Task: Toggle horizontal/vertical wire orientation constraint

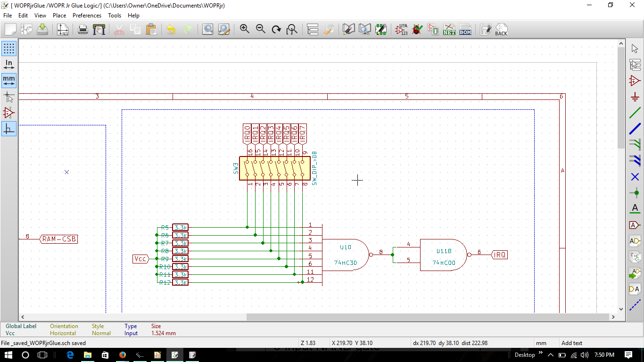Action: pos(9,129)
